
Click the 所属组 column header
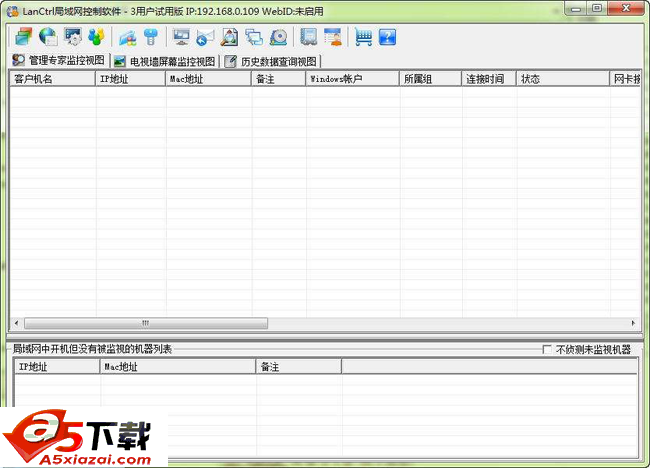coord(431,79)
